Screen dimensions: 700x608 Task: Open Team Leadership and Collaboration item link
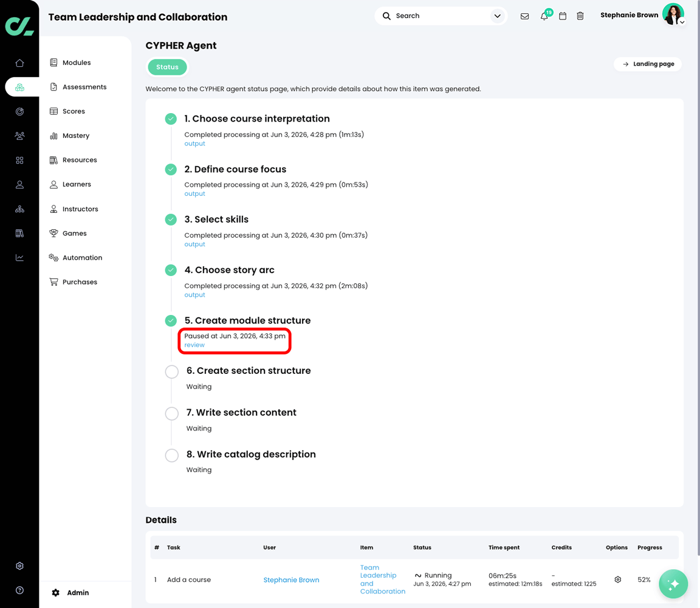[383, 579]
